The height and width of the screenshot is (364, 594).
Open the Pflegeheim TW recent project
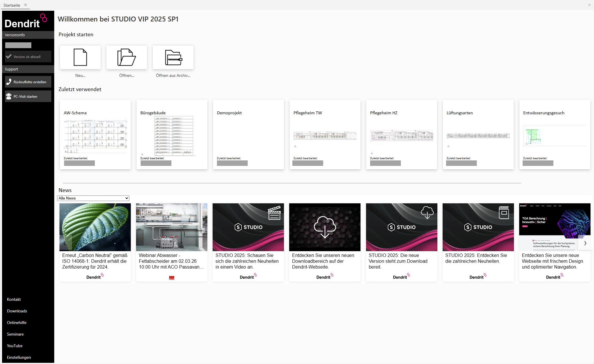click(x=325, y=135)
